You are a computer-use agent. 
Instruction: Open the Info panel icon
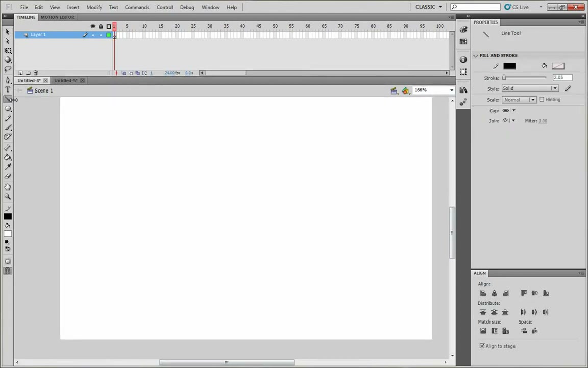[x=463, y=60]
